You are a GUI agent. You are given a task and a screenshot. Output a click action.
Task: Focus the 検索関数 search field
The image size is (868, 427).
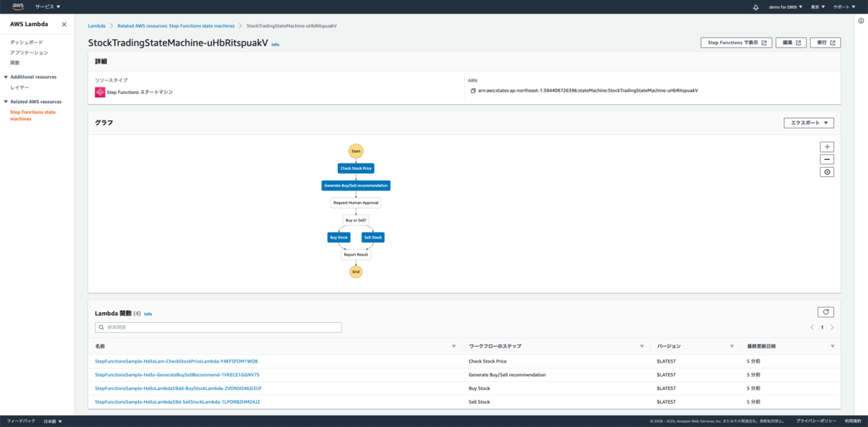click(x=218, y=327)
